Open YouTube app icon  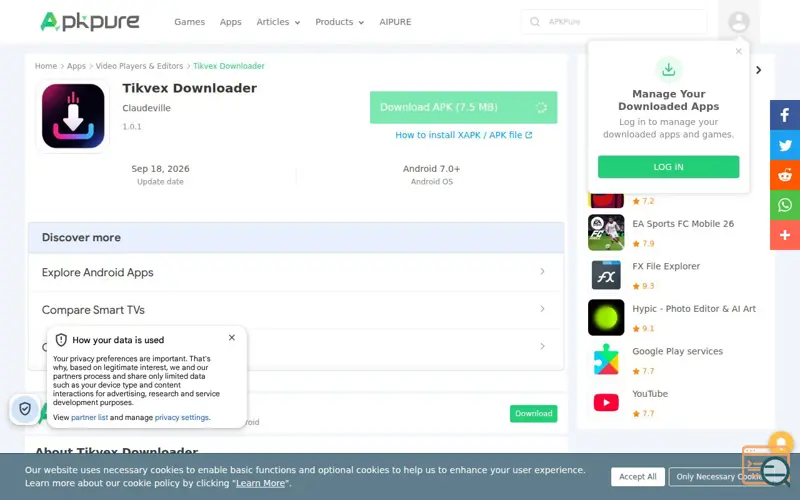click(x=606, y=402)
